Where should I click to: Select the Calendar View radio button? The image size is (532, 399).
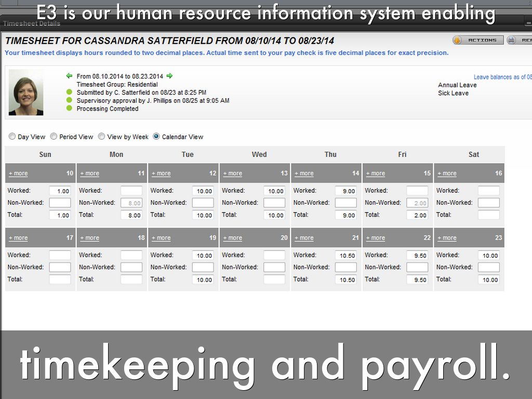point(156,137)
